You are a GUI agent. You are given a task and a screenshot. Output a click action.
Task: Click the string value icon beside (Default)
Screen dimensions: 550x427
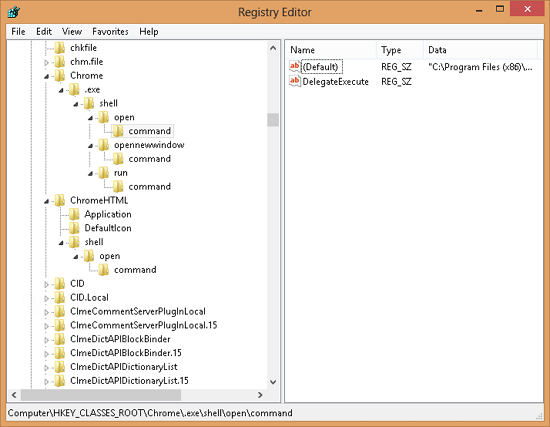pos(295,67)
